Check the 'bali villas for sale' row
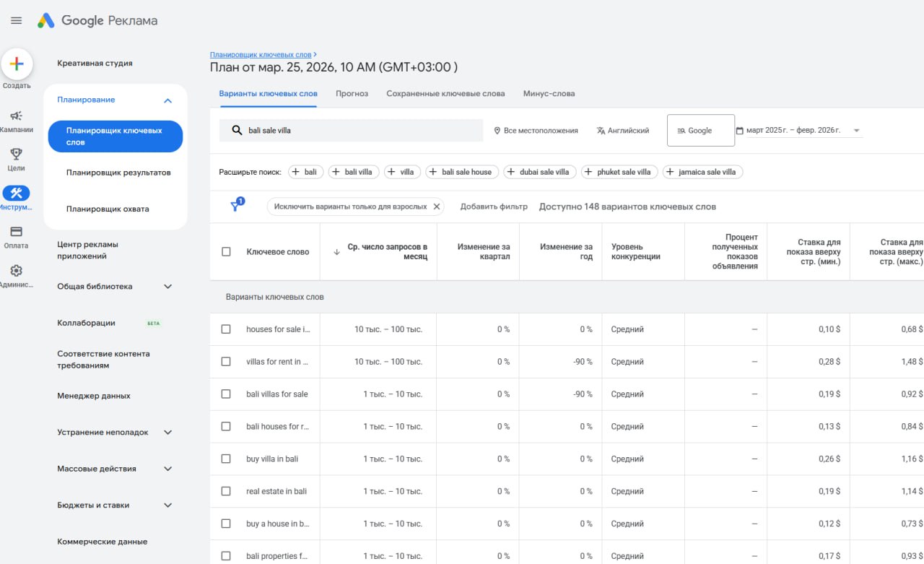 [226, 394]
